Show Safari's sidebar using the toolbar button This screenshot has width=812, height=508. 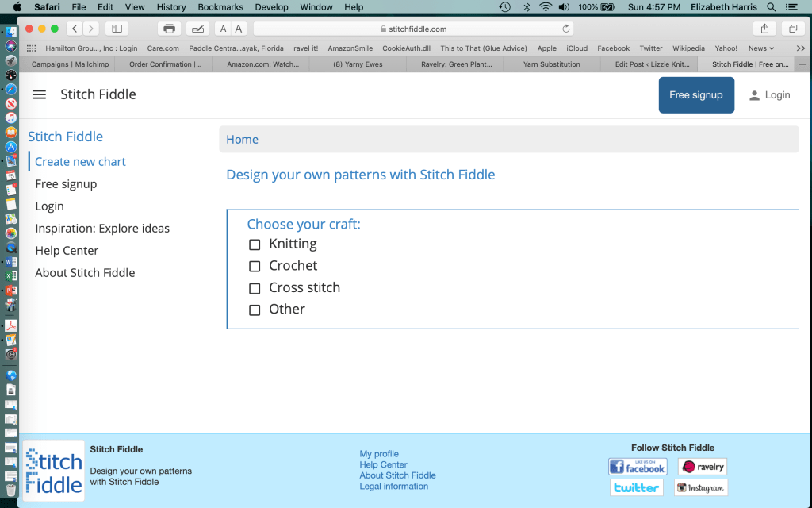117,29
